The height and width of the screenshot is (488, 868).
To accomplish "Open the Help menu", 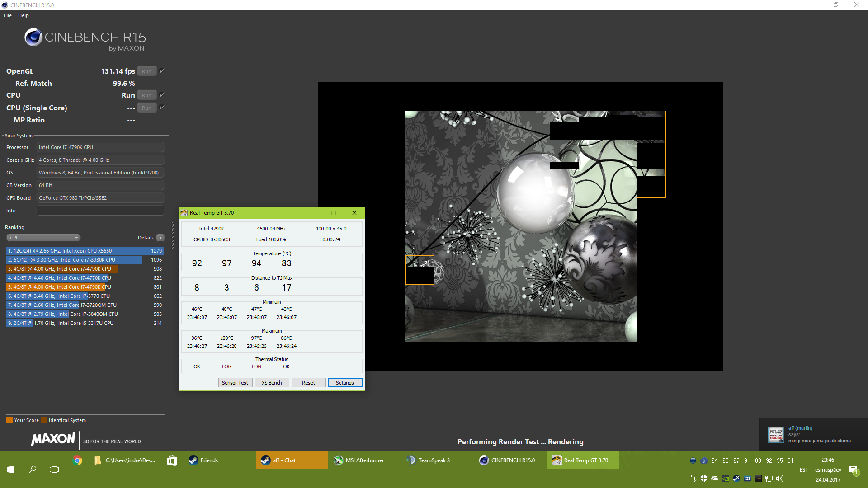I will (24, 15).
